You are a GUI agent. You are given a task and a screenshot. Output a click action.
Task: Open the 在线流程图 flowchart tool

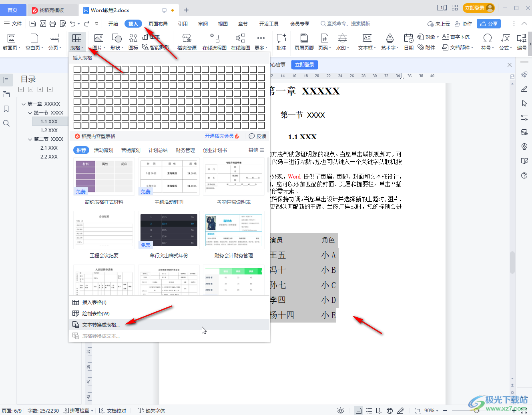[215, 42]
